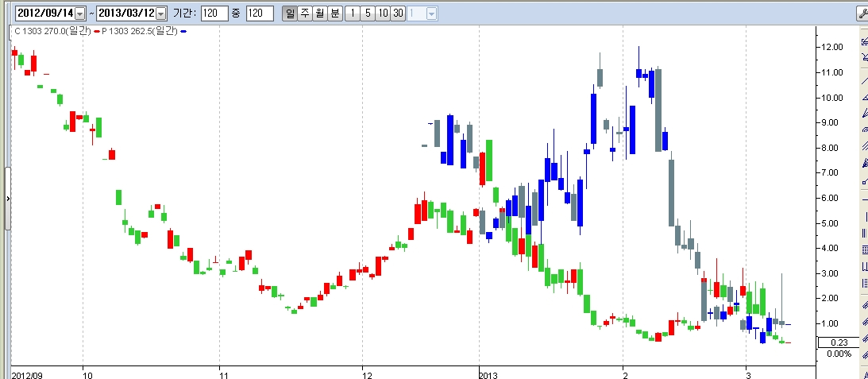Switch chart to daily with 일 button

289,14
